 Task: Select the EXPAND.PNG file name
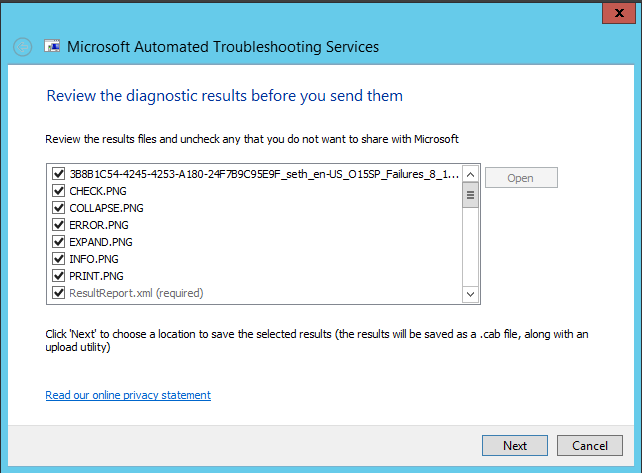pyautogui.click(x=101, y=242)
